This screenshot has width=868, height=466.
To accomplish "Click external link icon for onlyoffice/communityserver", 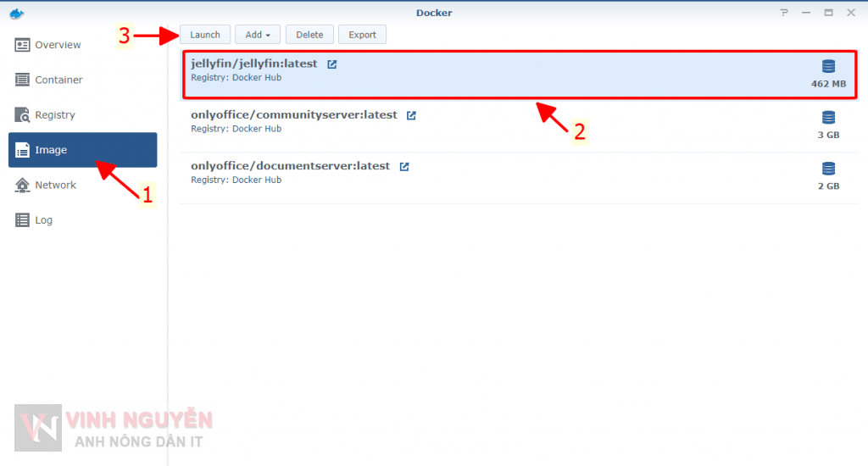I will 411,115.
